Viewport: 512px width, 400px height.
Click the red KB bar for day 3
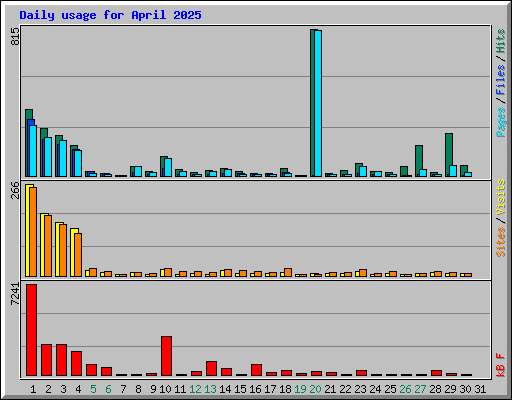pos(61,360)
